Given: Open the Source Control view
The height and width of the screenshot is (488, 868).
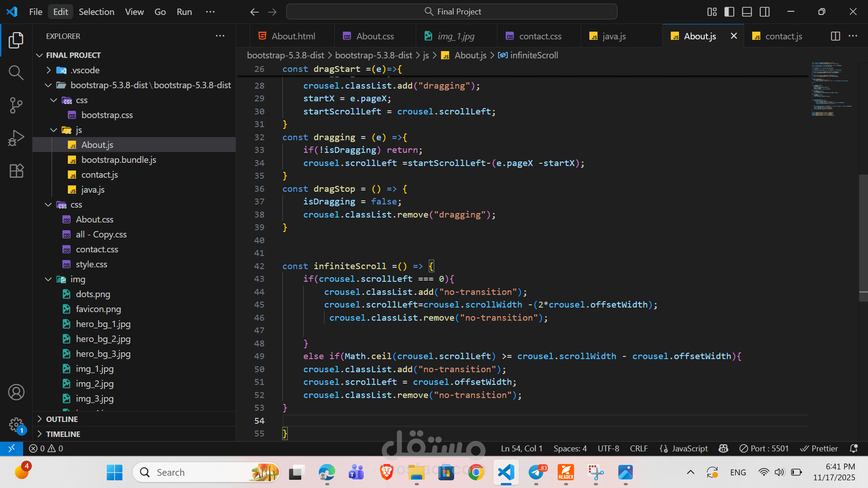Looking at the screenshot, I should click(16, 105).
